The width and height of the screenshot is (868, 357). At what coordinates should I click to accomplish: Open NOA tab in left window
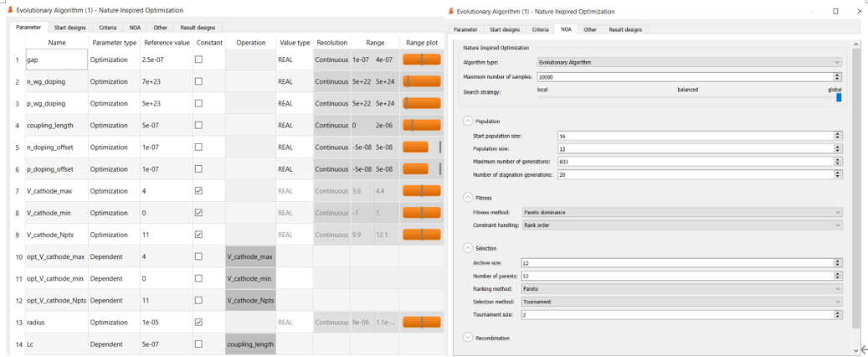[x=135, y=27]
